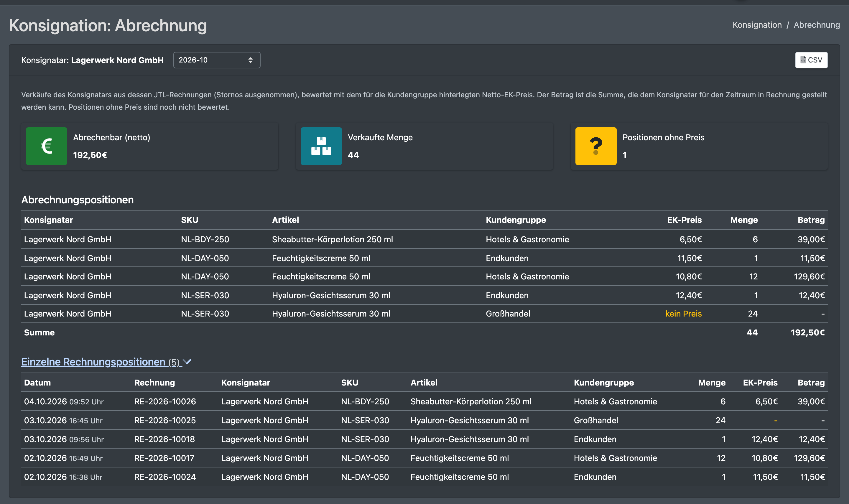
Task: Click the Verkaufte Menge value 44
Action: (353, 155)
